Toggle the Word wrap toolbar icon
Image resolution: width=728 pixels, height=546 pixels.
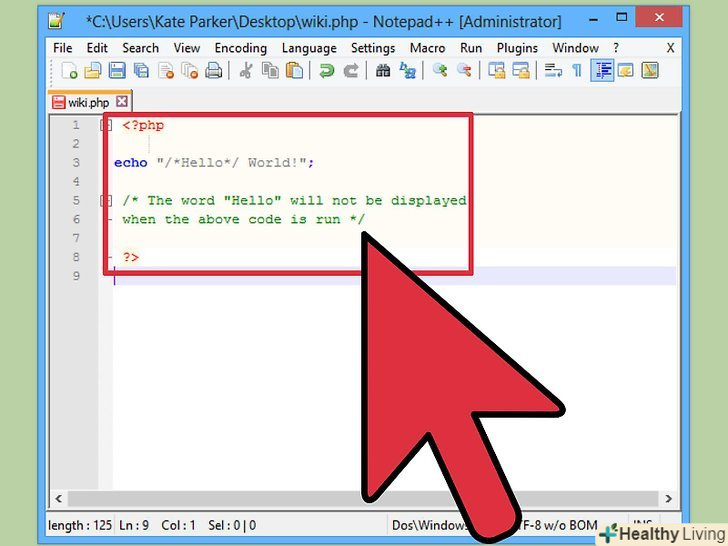pyautogui.click(x=553, y=71)
